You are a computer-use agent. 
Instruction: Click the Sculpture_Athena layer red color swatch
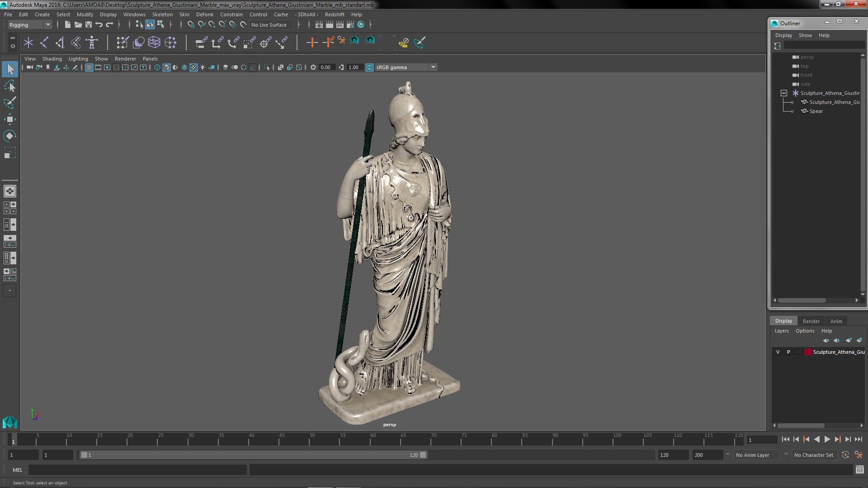(x=808, y=352)
